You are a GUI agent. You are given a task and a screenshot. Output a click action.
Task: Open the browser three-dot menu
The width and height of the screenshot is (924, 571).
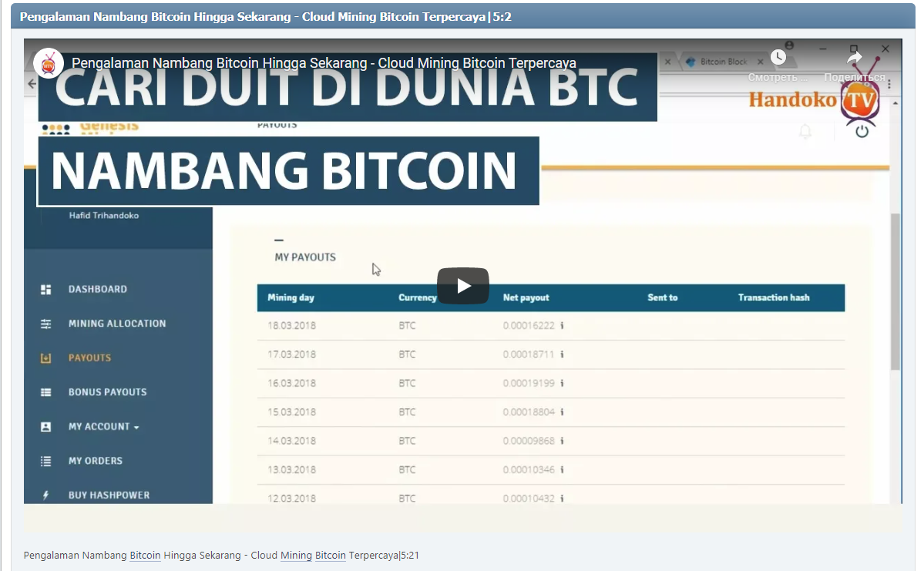click(x=890, y=83)
